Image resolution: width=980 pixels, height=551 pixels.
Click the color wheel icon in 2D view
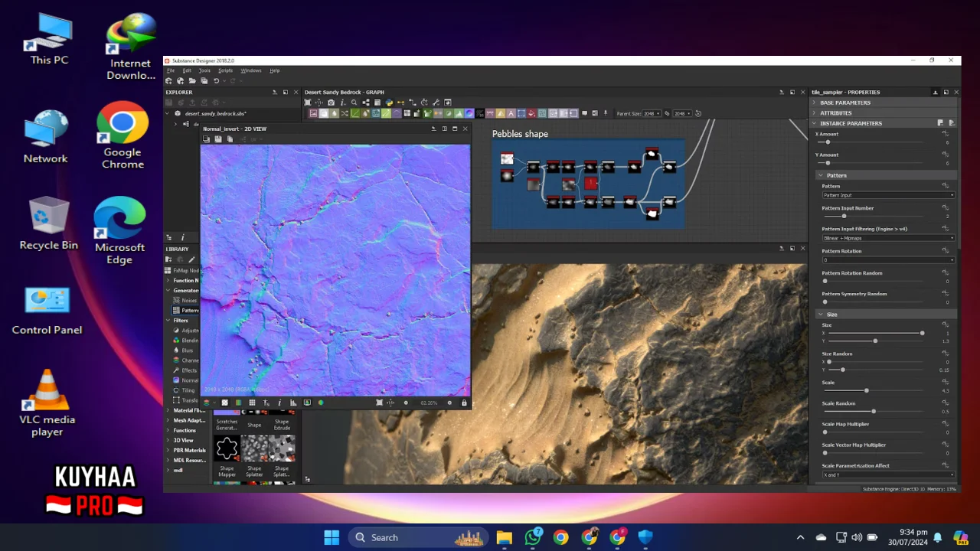coord(321,403)
